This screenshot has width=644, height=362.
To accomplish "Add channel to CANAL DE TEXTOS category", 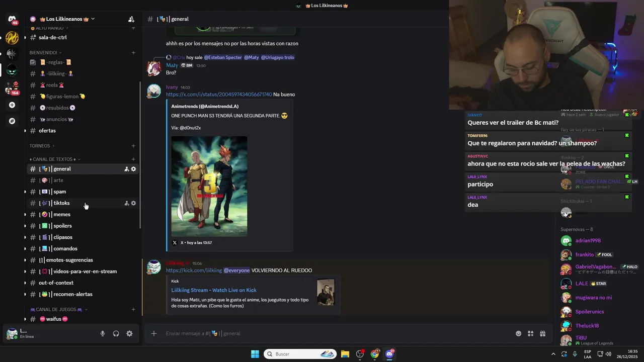I will click(133, 159).
